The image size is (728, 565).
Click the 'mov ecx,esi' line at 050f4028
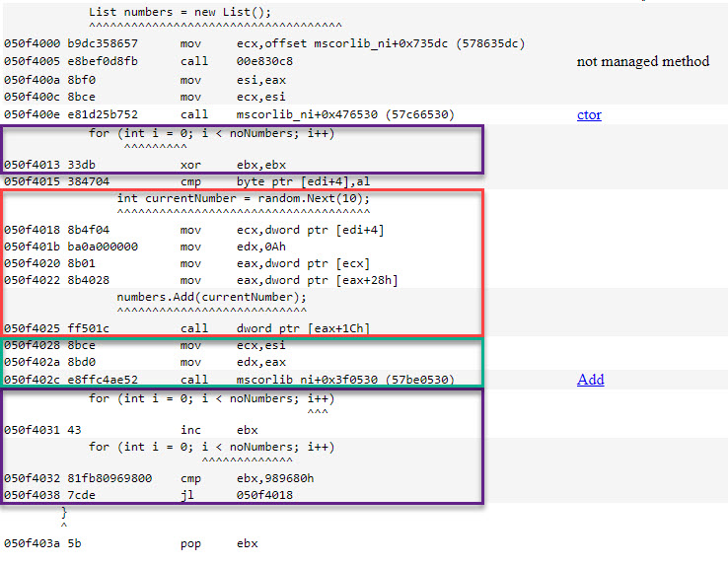(233, 346)
